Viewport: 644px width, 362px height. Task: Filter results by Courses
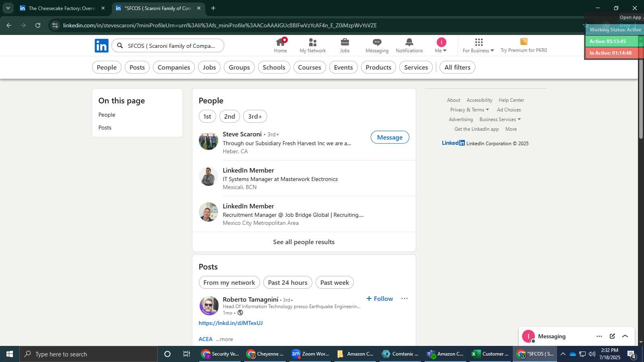pyautogui.click(x=310, y=67)
